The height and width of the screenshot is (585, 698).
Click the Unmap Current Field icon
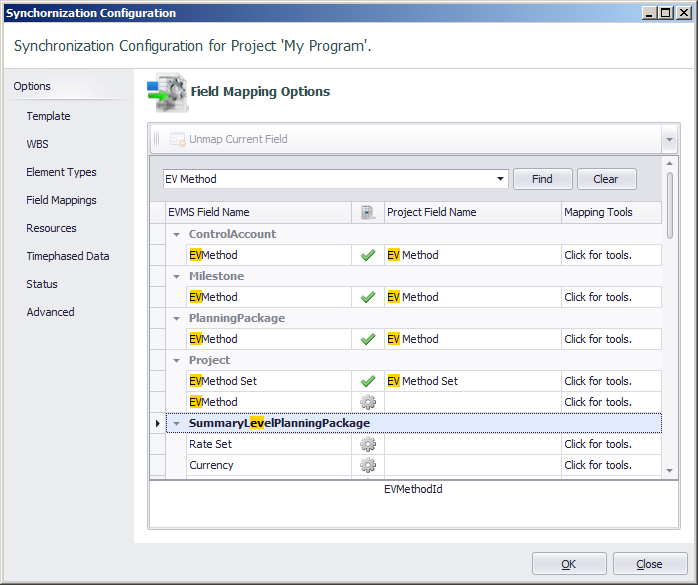[177, 139]
